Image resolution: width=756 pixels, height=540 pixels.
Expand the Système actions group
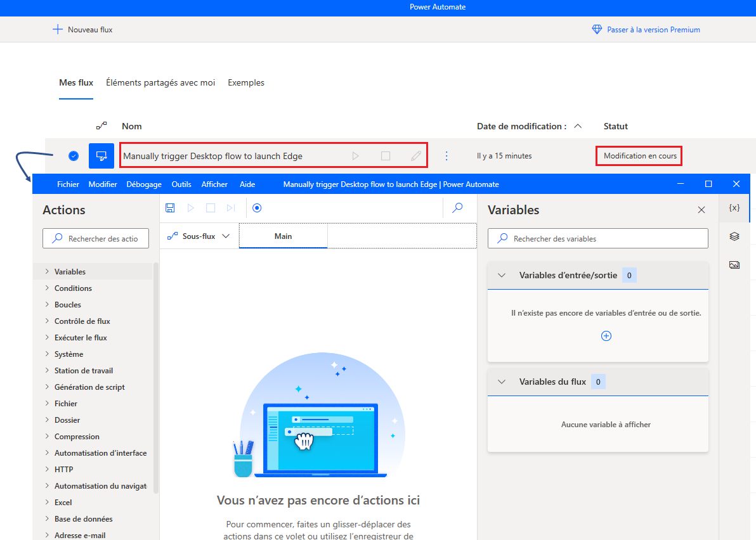pyautogui.click(x=47, y=354)
